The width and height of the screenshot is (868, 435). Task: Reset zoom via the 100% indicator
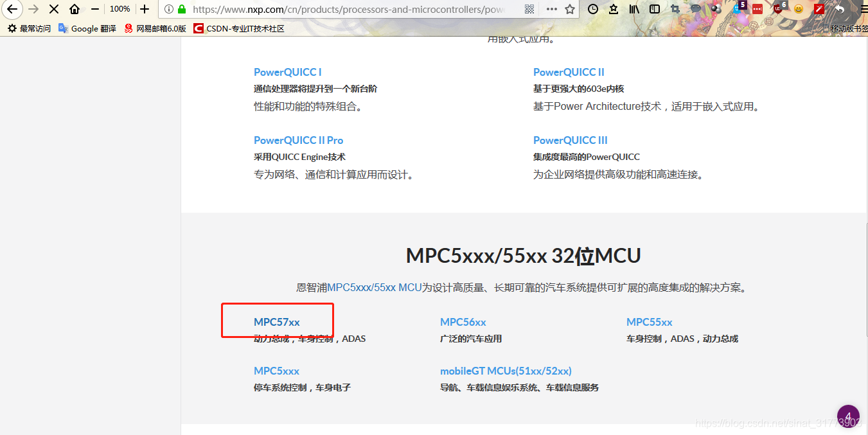[120, 9]
